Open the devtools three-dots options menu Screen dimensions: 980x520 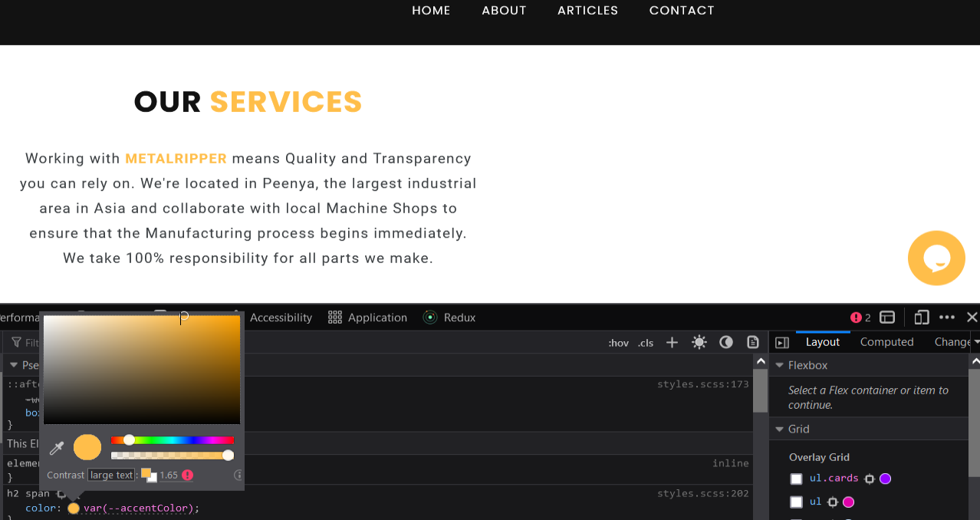(x=947, y=318)
